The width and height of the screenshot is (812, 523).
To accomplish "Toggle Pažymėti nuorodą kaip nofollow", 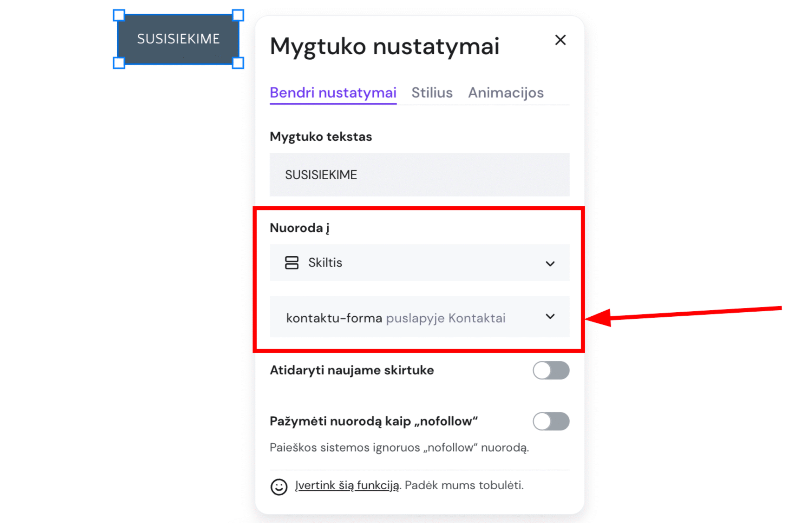I will (551, 421).
